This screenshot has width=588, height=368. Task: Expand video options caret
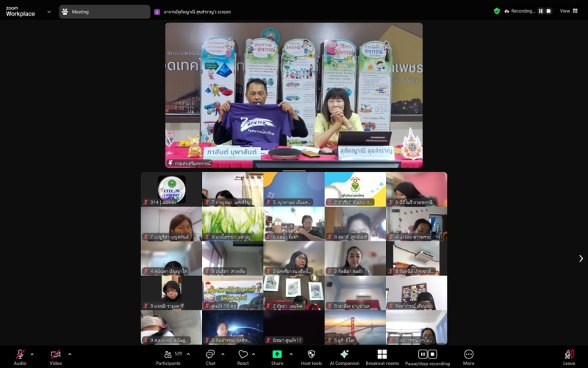click(70, 354)
